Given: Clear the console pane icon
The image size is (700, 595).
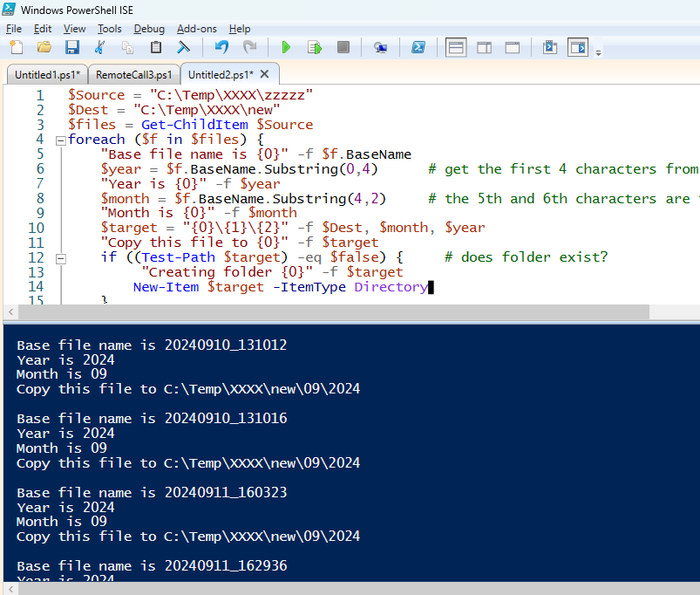Looking at the screenshot, I should click(183, 47).
